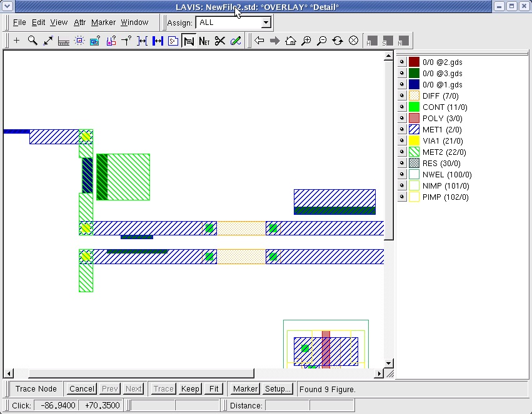Toggle visibility of 0/0 @2.gds layer
This screenshot has width=532, height=414.
pos(402,62)
